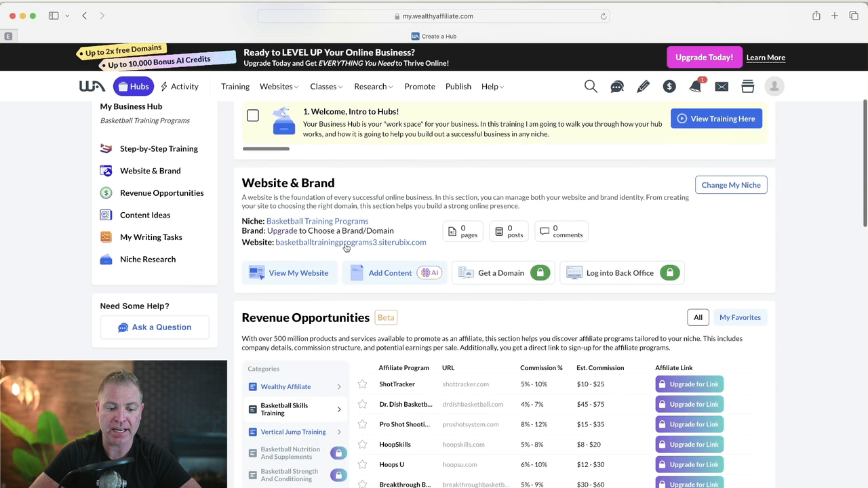Open the notifications bell icon

click(695, 86)
